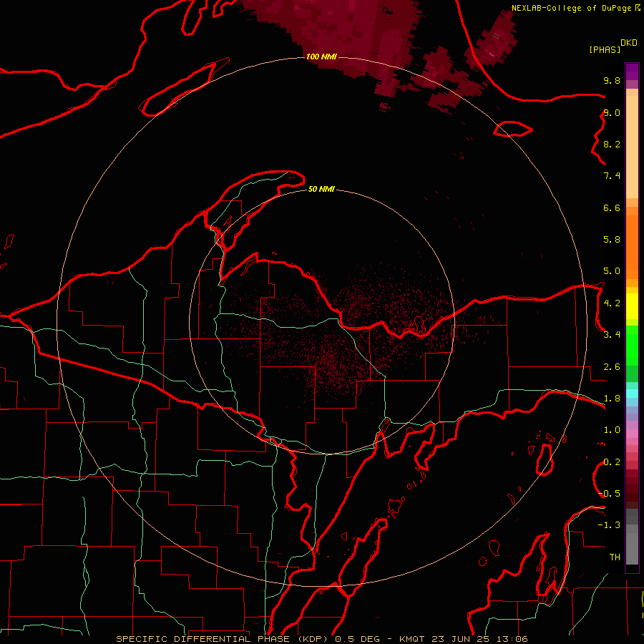644x644 pixels.
Task: Click the 3.4 value on the color scale
Action: click(612, 335)
